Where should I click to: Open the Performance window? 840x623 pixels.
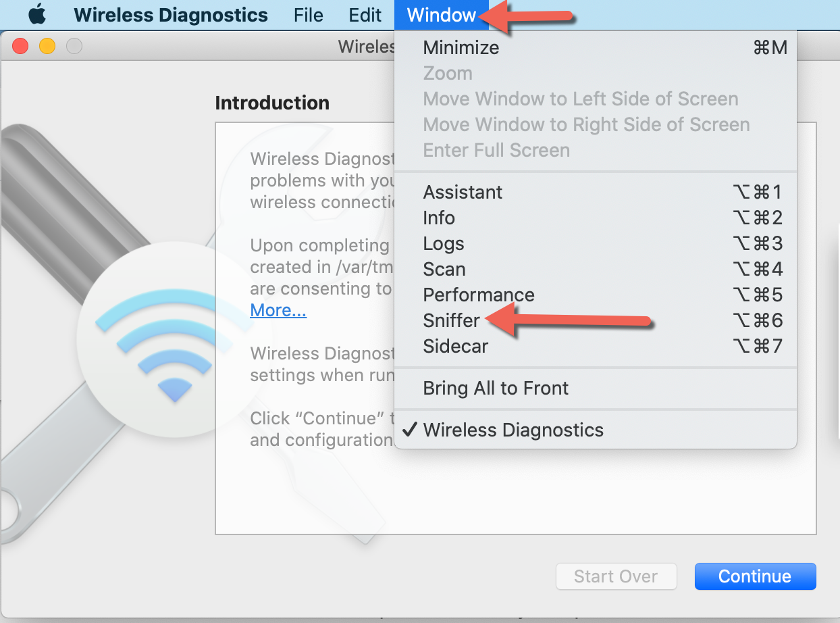pos(479,295)
